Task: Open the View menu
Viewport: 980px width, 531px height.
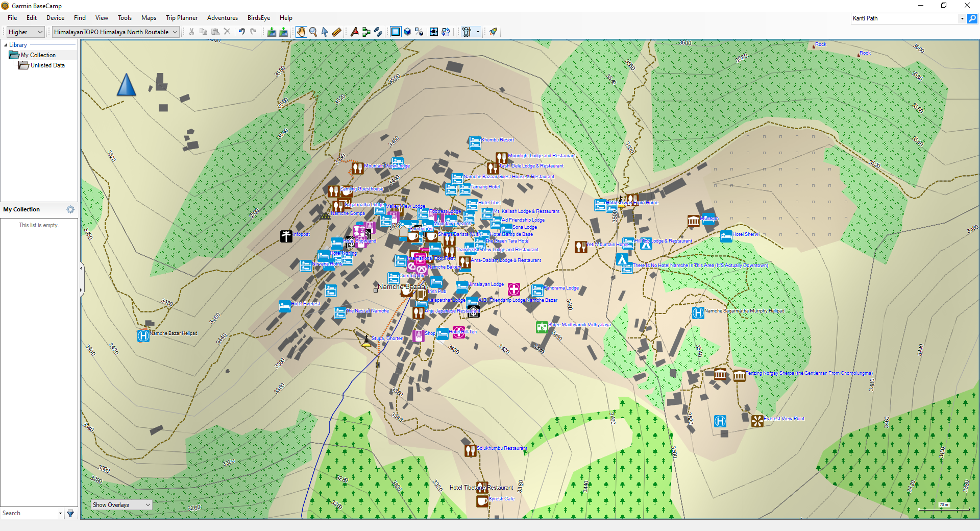Action: pos(102,18)
